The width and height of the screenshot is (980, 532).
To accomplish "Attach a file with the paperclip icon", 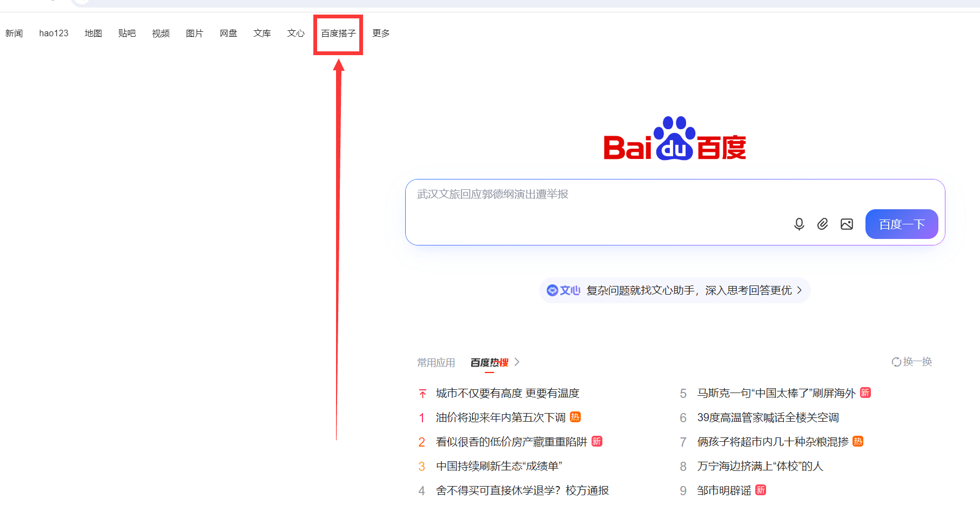I will point(823,224).
